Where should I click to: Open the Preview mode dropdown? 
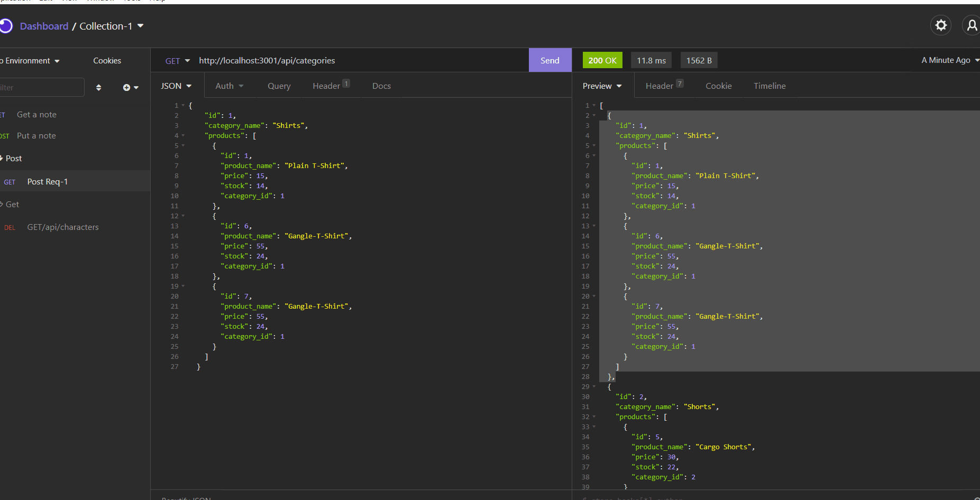[602, 86]
